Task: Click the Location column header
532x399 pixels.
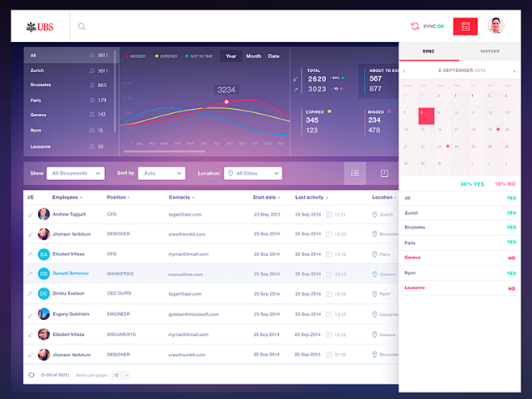Action: (384, 197)
